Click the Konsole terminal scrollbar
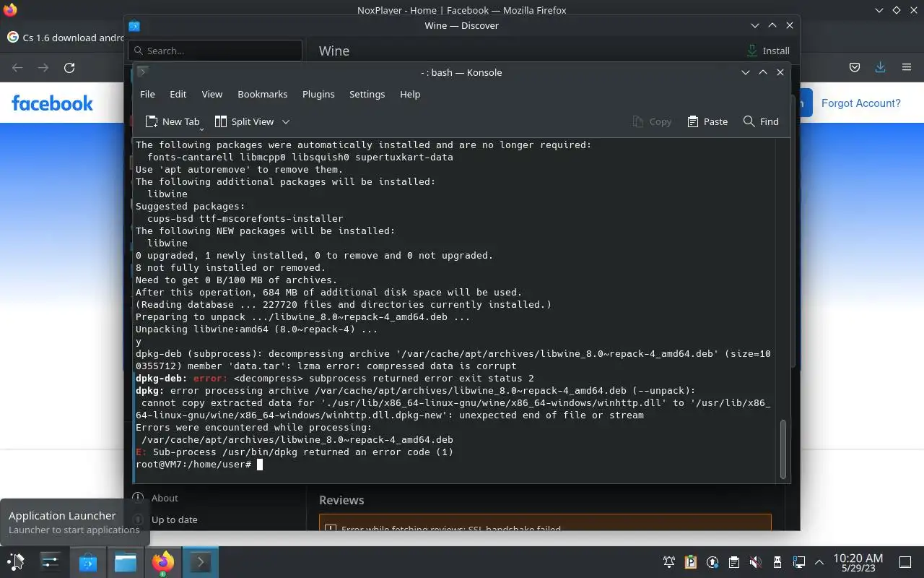The height and width of the screenshot is (578, 924). (x=783, y=449)
